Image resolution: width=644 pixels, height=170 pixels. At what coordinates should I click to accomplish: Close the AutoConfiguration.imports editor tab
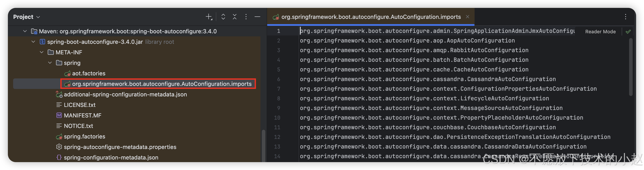tap(468, 17)
